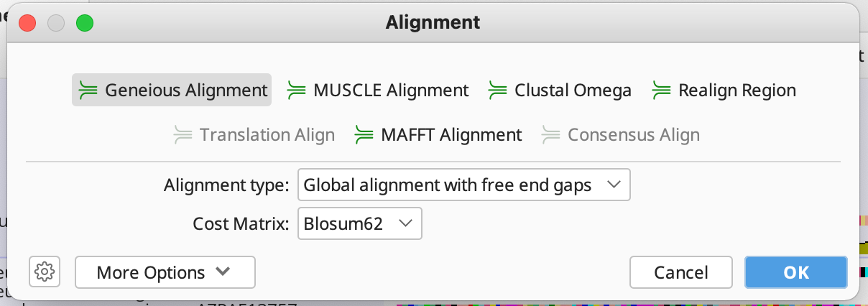868x306 pixels.
Task: Click the Alignment window title bar
Action: click(x=433, y=23)
